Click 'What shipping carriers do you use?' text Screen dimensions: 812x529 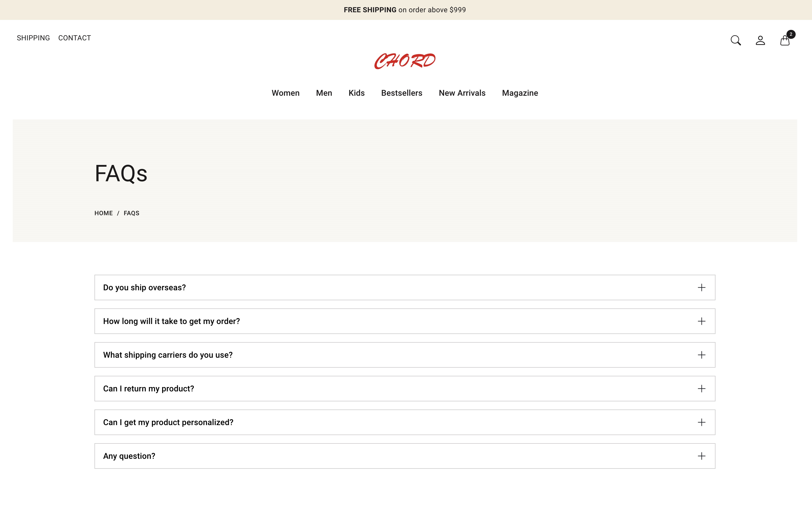168,355
